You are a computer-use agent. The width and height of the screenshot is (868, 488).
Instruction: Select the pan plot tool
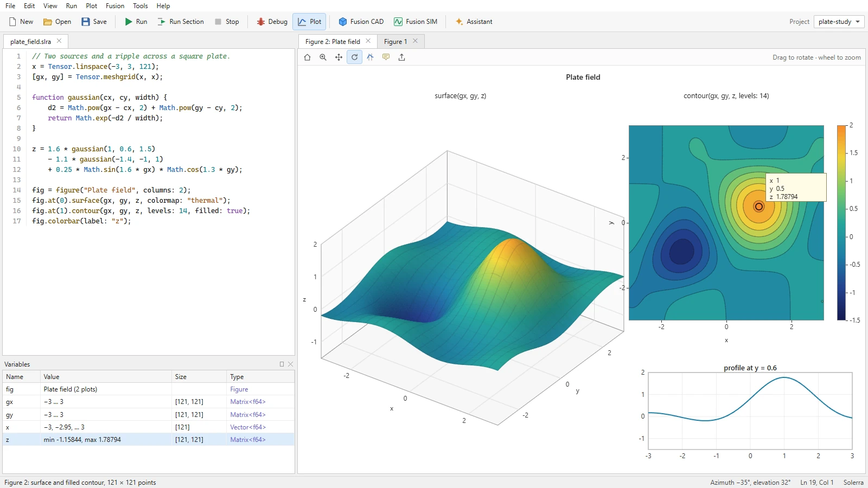click(339, 57)
